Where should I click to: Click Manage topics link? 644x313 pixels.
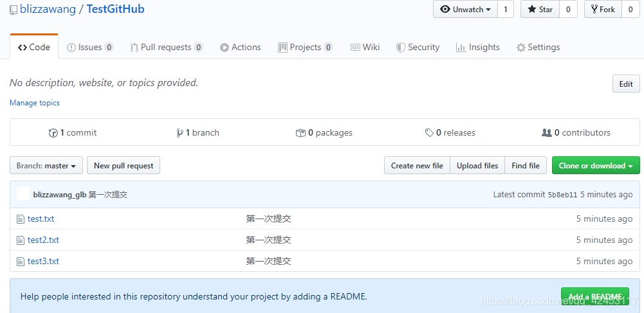pos(35,103)
